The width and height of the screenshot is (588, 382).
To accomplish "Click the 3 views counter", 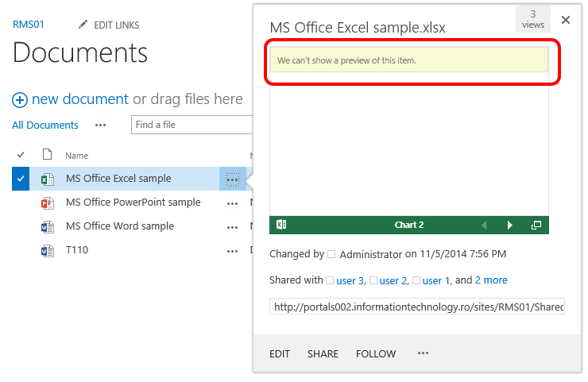I will coord(533,19).
